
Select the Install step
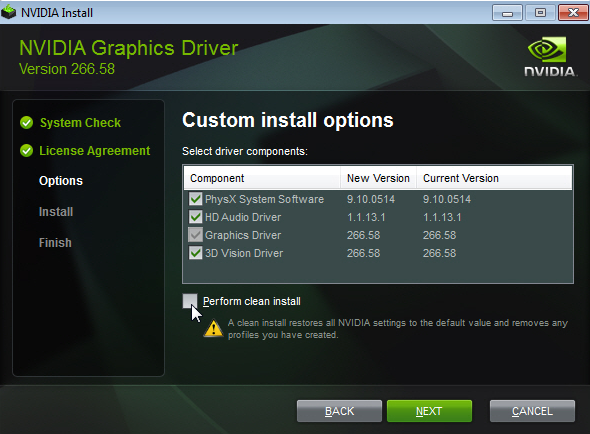(56, 212)
